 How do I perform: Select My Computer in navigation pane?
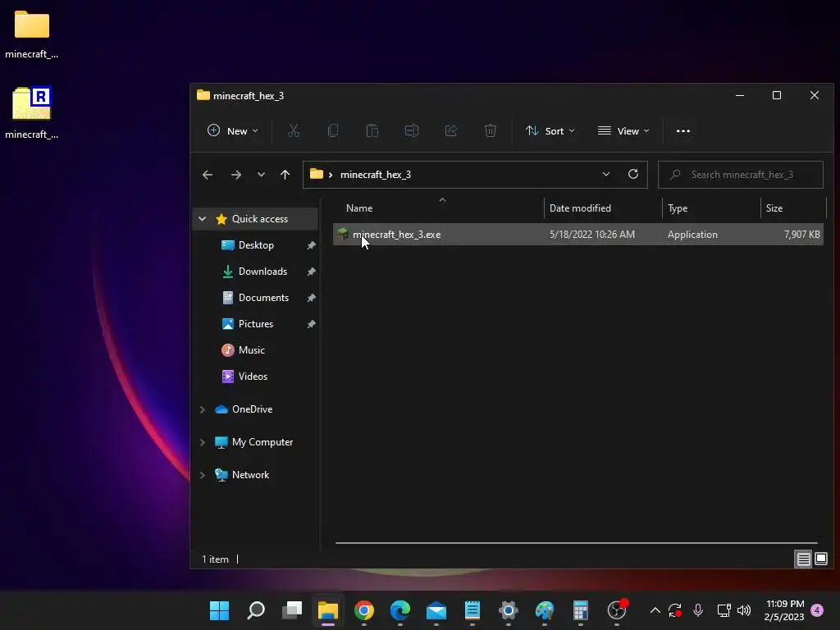tap(262, 442)
